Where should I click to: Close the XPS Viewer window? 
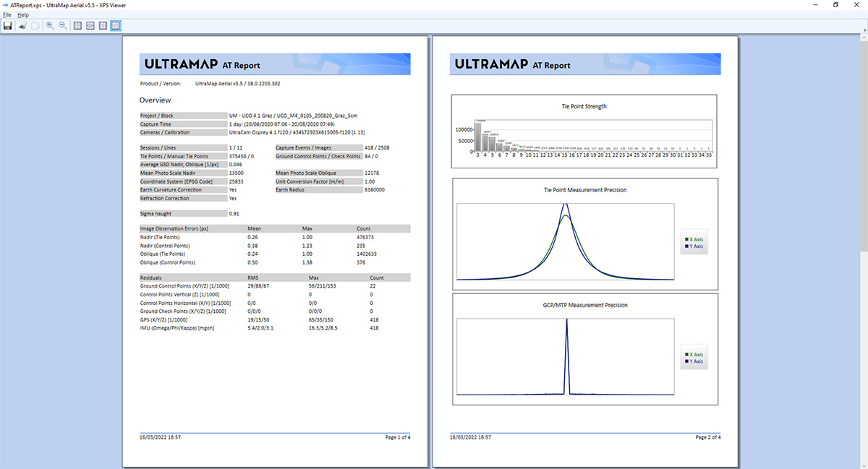[x=857, y=4]
